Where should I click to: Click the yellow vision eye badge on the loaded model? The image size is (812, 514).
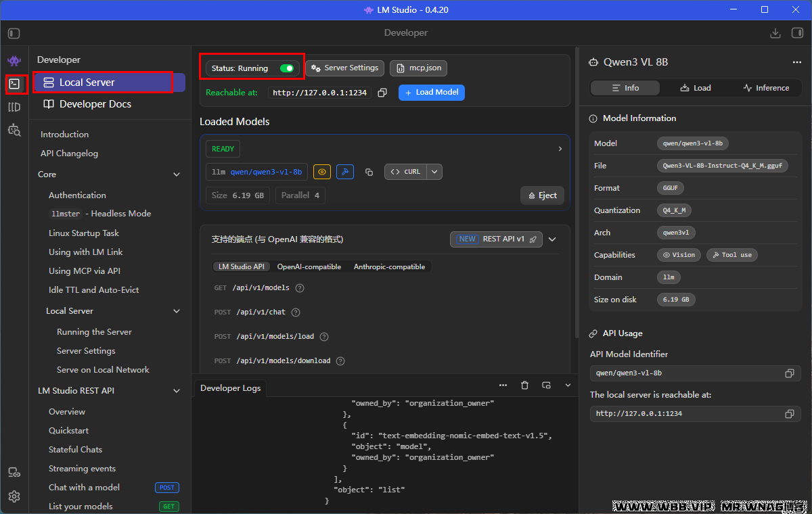coord(322,172)
